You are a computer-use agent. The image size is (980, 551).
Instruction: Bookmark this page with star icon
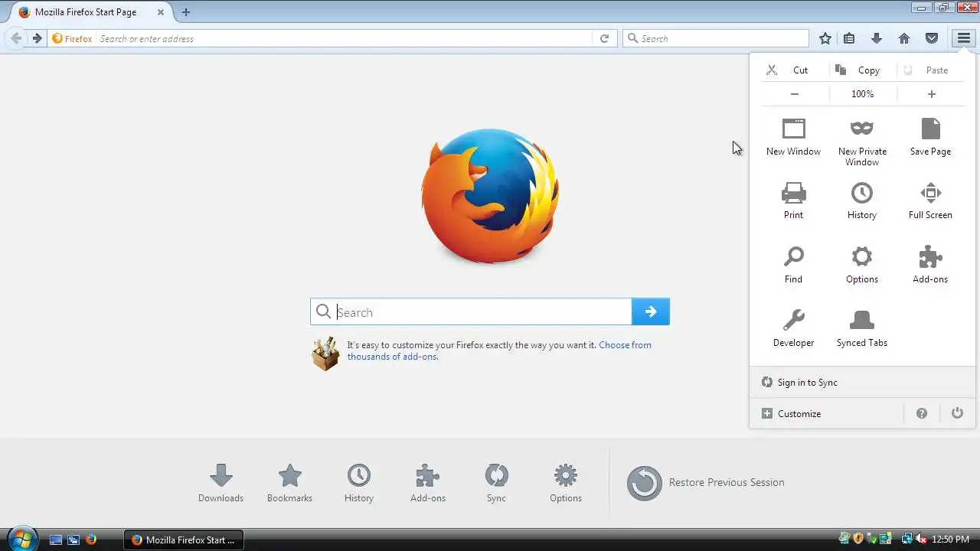825,38
